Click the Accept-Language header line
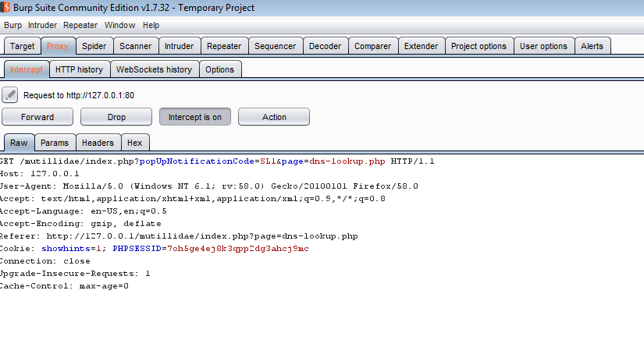This screenshot has height=354, width=644. click(84, 211)
